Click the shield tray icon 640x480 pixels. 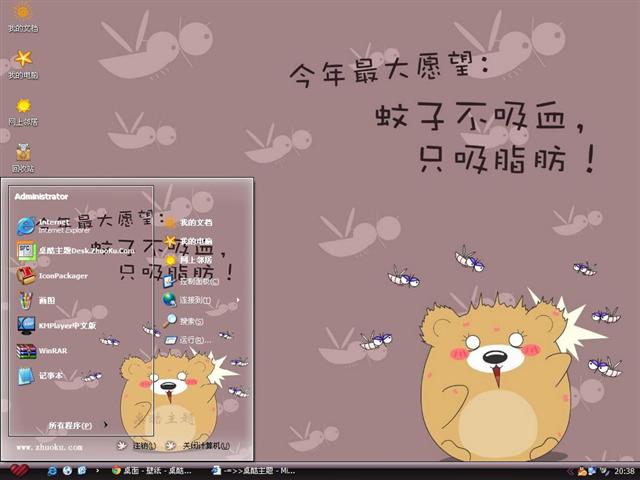(x=604, y=472)
